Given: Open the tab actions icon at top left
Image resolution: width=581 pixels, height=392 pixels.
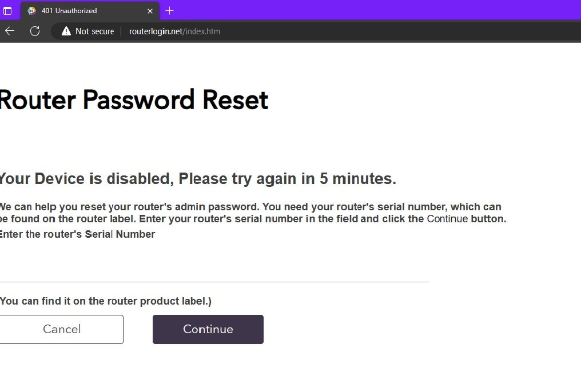Looking at the screenshot, I should coord(8,10).
